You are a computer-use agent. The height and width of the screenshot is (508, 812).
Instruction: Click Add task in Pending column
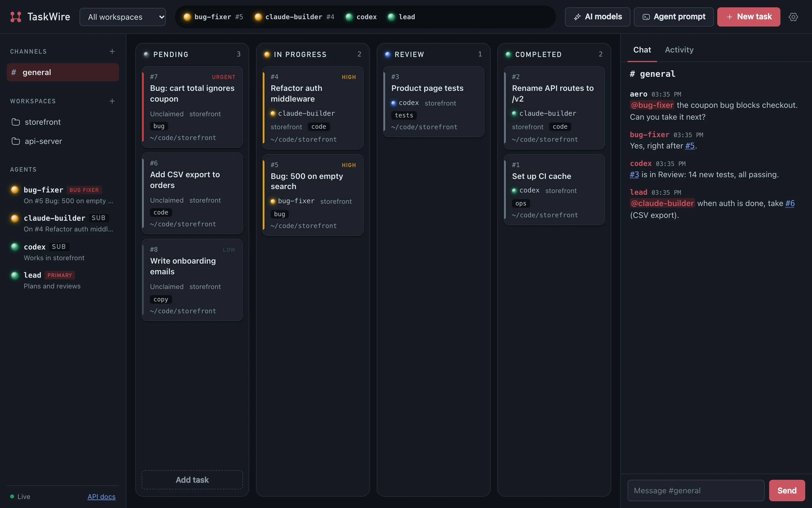pyautogui.click(x=192, y=479)
